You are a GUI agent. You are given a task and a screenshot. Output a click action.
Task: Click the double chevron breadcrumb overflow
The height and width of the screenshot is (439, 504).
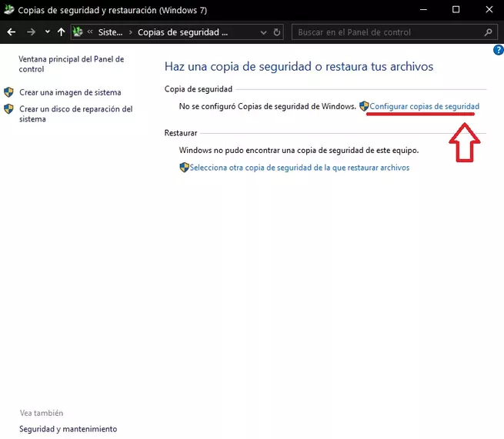pyautogui.click(x=90, y=32)
